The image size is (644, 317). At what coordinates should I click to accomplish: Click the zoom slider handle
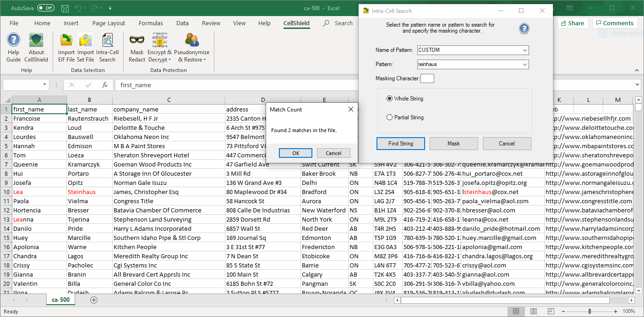tap(589, 311)
